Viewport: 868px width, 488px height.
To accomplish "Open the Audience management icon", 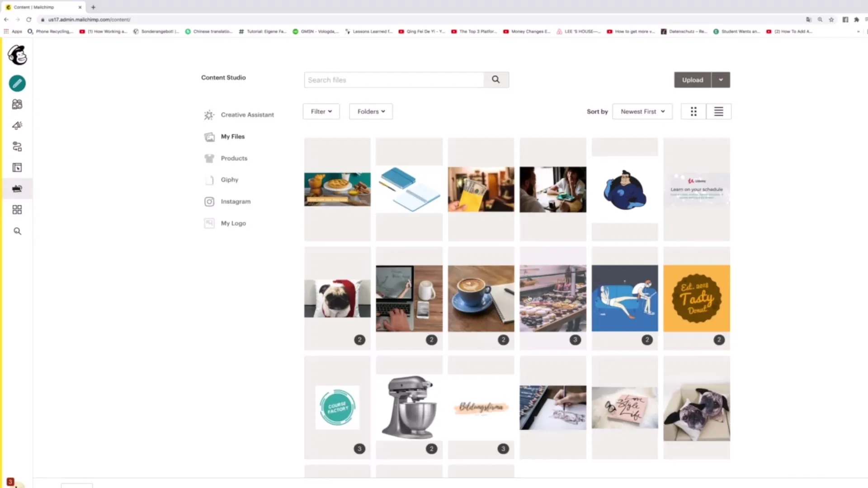I will click(x=17, y=103).
